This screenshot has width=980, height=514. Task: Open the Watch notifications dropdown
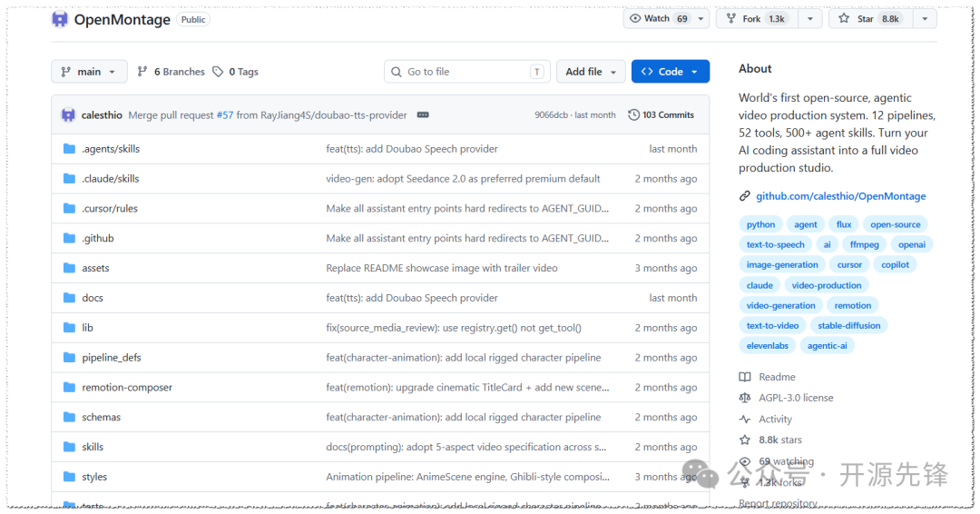tap(666, 19)
